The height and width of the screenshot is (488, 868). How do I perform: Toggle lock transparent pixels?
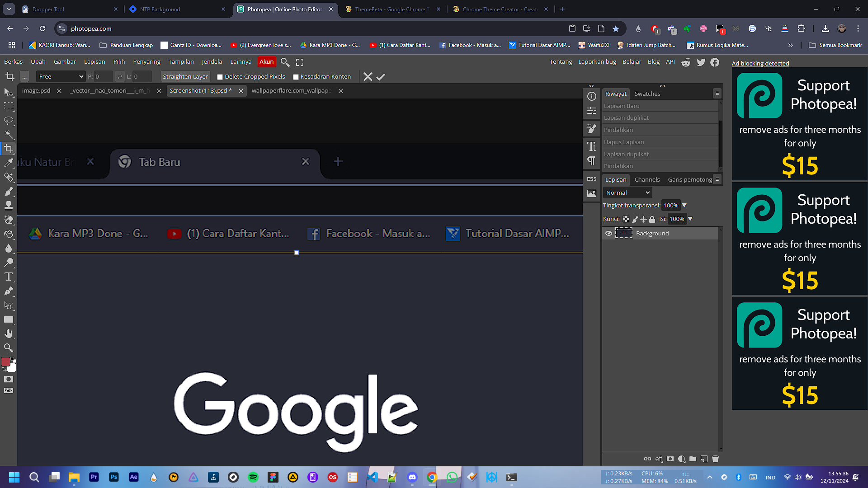pyautogui.click(x=626, y=219)
